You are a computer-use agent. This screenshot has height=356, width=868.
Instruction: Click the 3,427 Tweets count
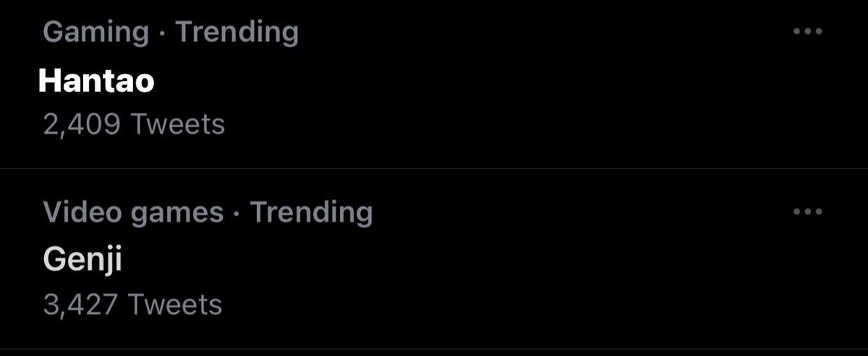132,305
